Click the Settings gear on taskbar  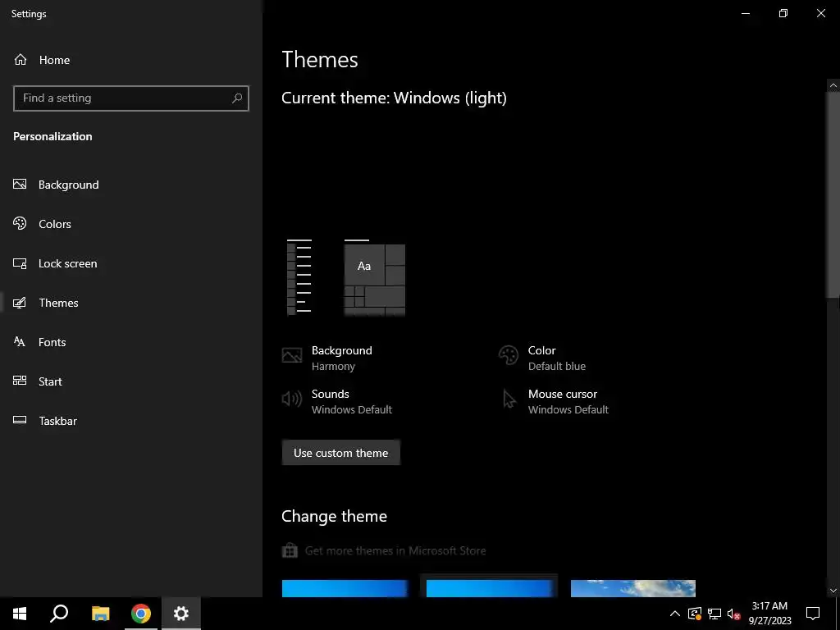click(181, 614)
